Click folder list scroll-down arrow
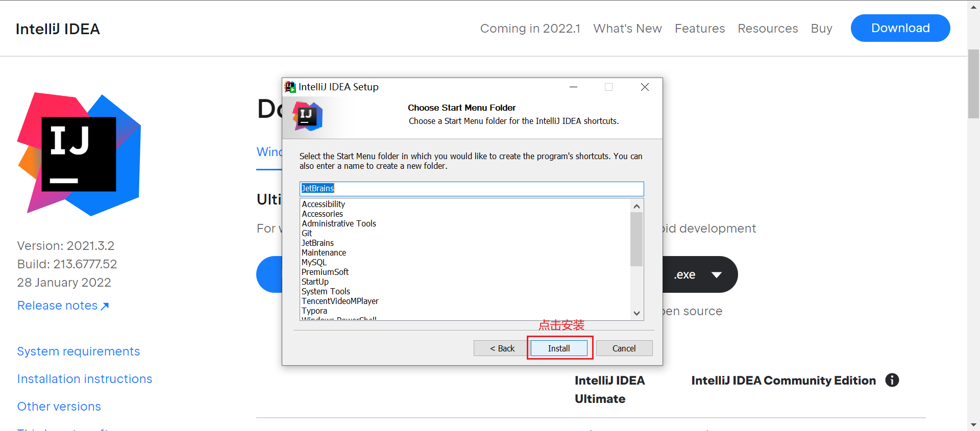 coord(636,313)
